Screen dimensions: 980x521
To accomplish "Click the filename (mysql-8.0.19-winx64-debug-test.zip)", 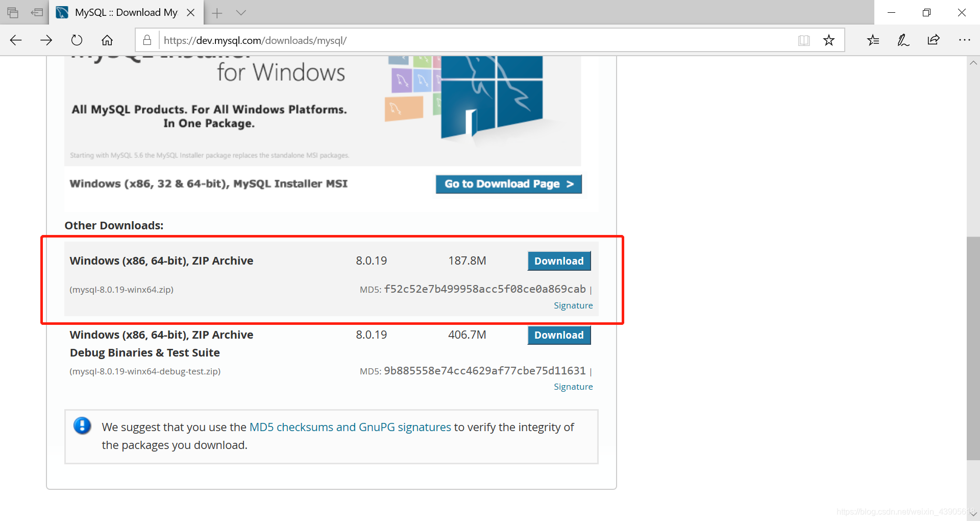I will point(145,371).
